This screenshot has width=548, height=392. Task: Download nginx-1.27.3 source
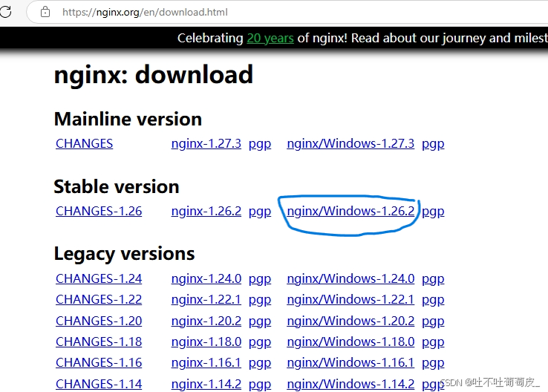coord(206,143)
